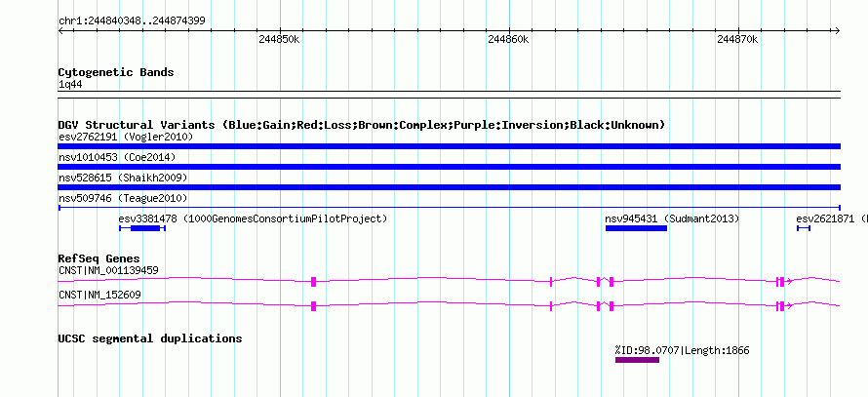This screenshot has width=868, height=397.
Task: Click the chr1:244840348..244874399 coordinate label
Action: tap(132, 21)
